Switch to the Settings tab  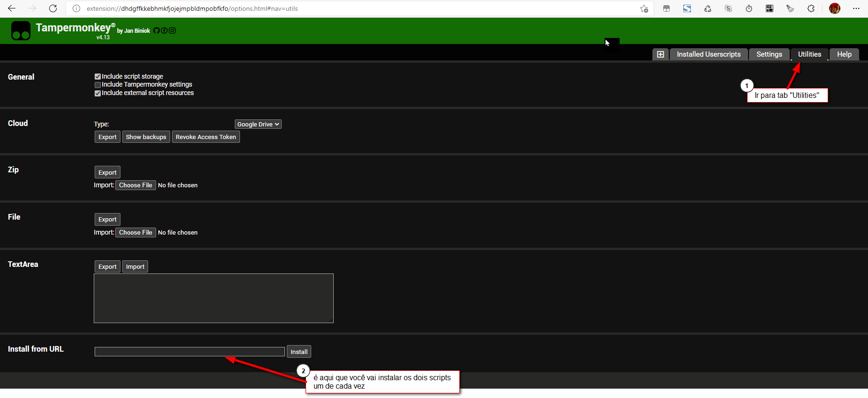click(769, 54)
